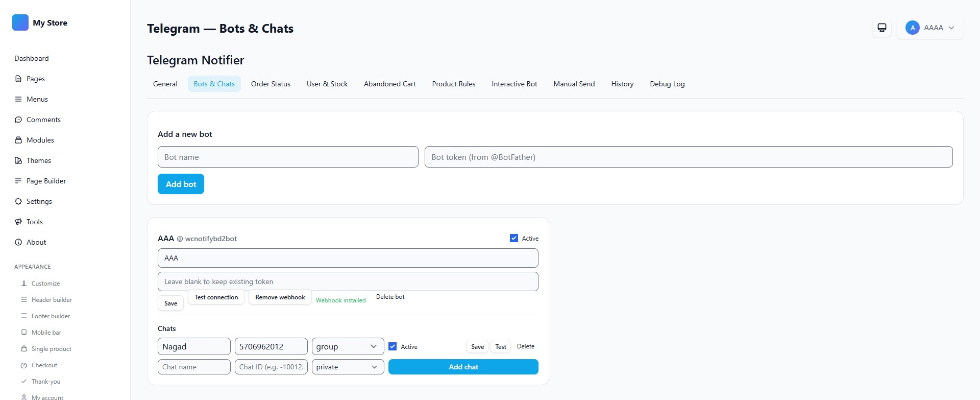Screen dimensions: 980x400
Task: Focus the empty Chat ID field
Action: click(x=271, y=367)
